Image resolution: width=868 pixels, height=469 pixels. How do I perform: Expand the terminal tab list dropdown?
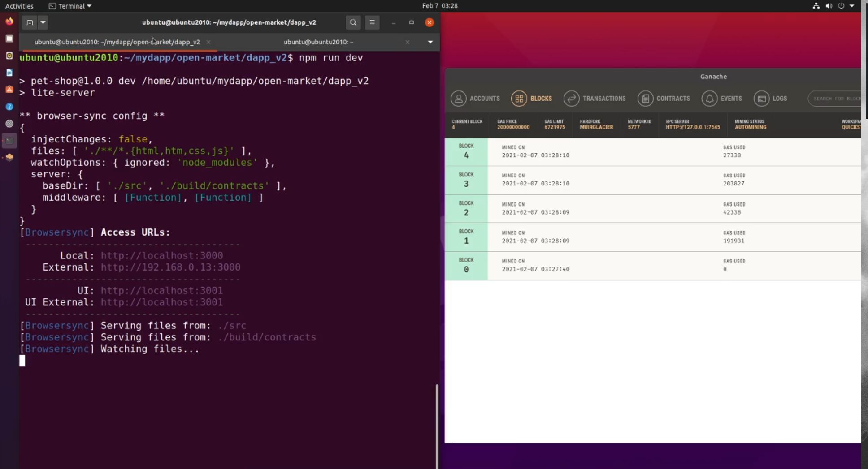[430, 42]
